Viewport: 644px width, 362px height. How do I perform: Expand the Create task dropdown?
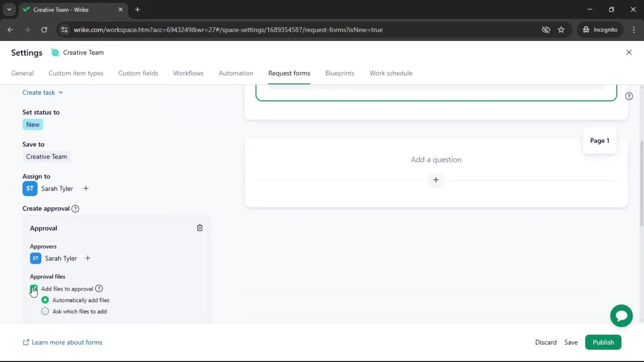pos(43,93)
